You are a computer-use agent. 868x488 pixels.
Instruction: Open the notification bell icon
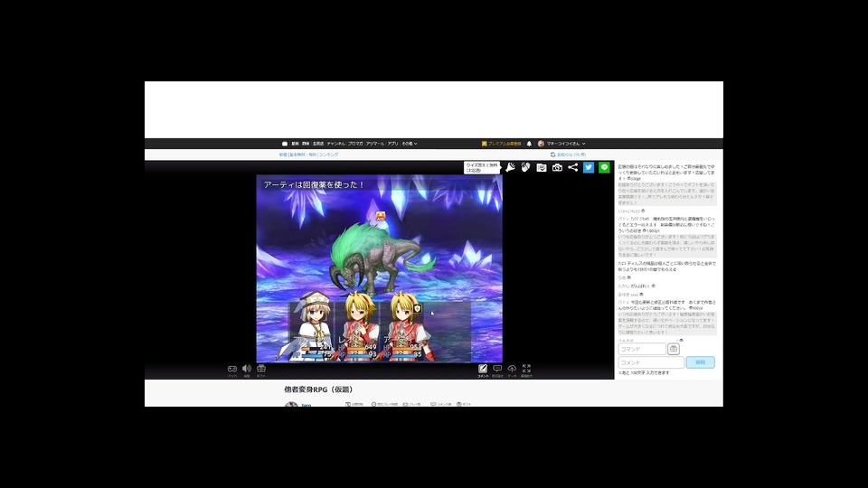(529, 144)
